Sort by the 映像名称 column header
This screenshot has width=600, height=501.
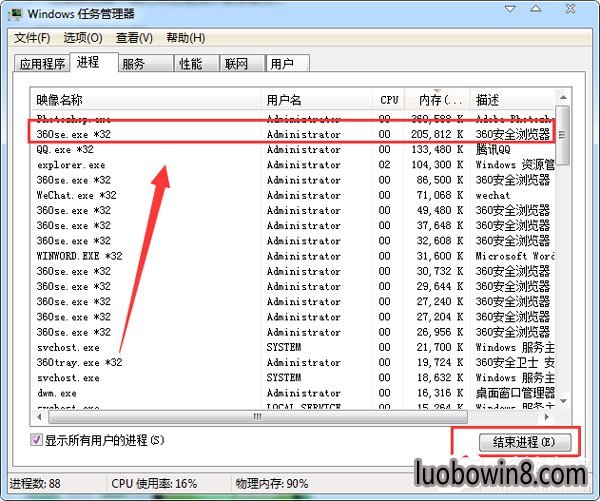[145, 100]
